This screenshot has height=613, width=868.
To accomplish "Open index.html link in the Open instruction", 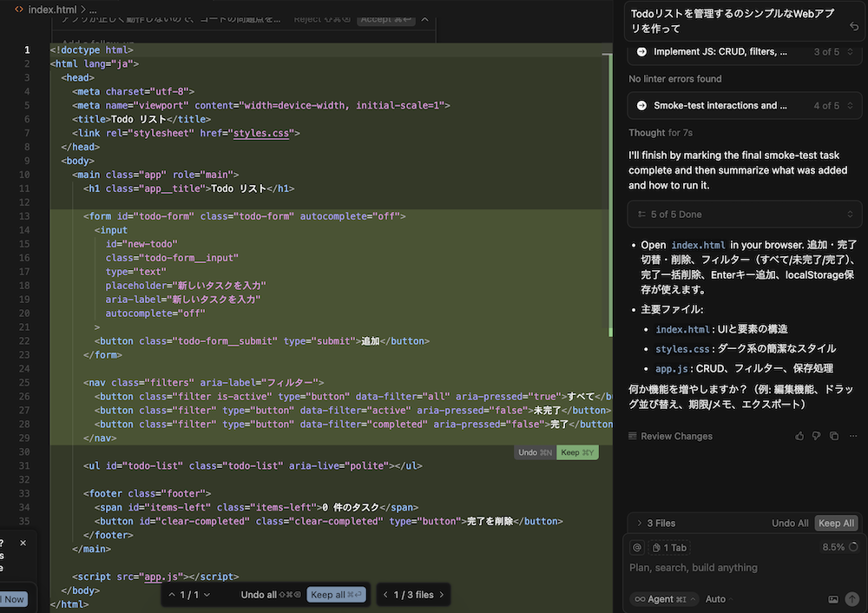I will pyautogui.click(x=698, y=245).
